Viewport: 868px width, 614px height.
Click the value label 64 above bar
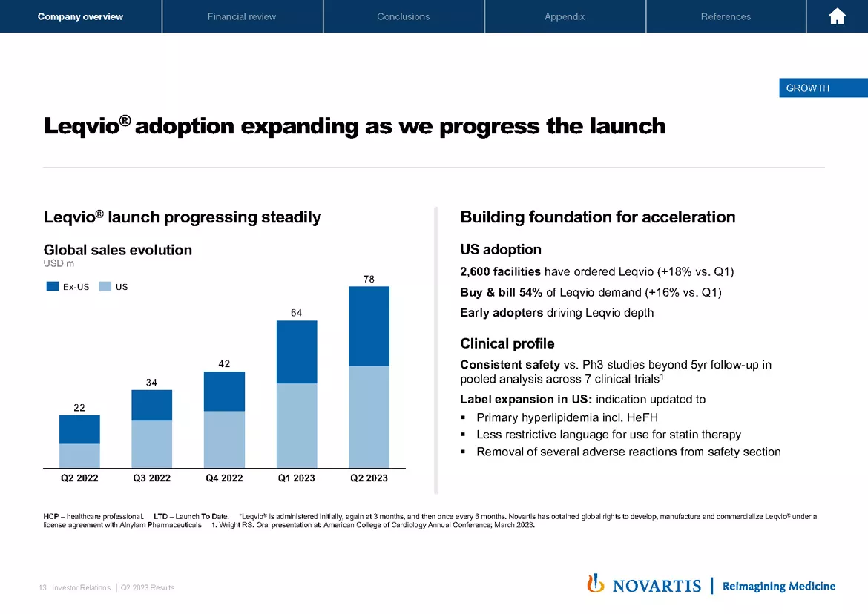[297, 313]
